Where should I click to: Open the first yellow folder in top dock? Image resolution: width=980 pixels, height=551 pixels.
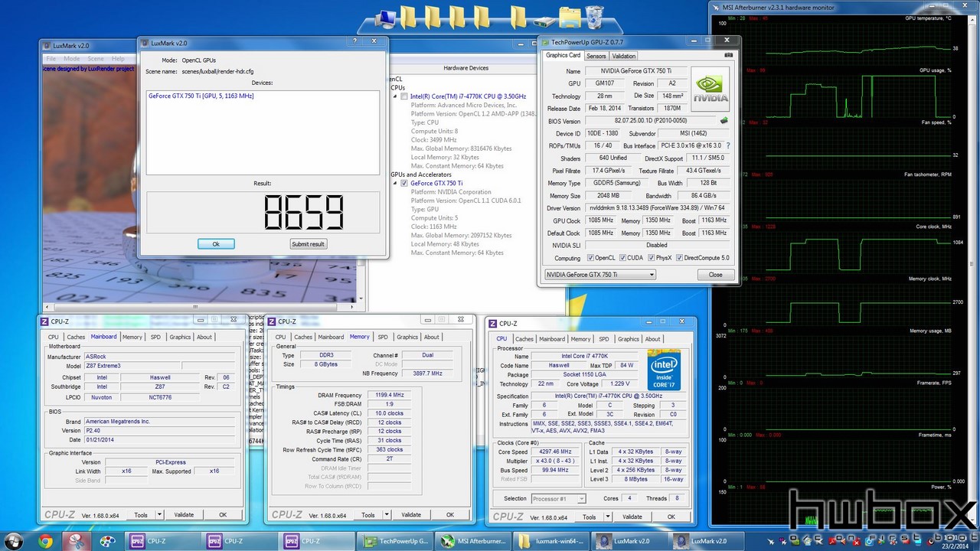(408, 16)
